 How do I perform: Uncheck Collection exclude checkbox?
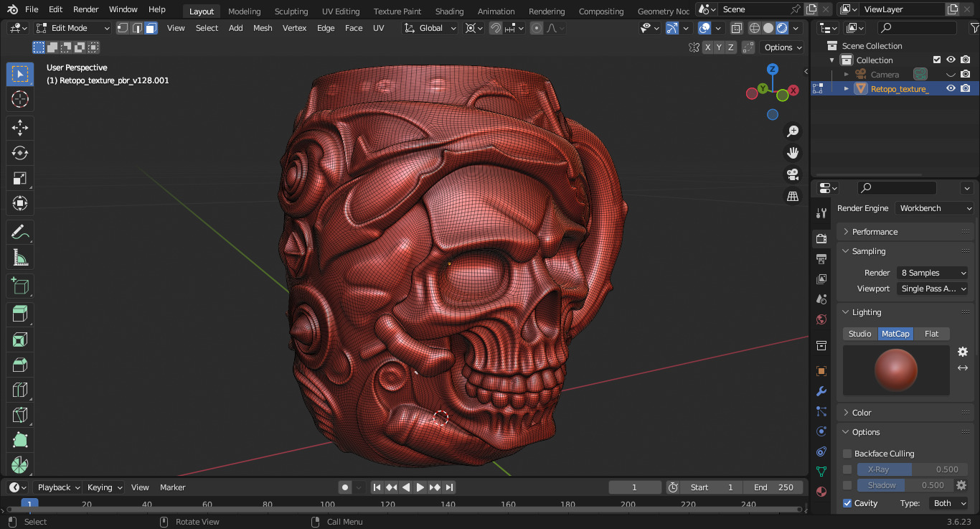(x=936, y=60)
